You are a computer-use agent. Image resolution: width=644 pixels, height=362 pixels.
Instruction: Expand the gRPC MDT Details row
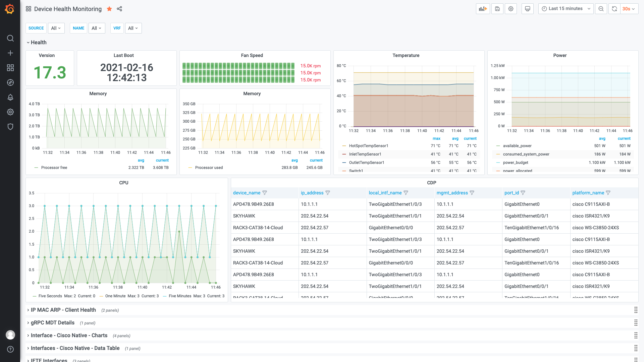pyautogui.click(x=53, y=323)
